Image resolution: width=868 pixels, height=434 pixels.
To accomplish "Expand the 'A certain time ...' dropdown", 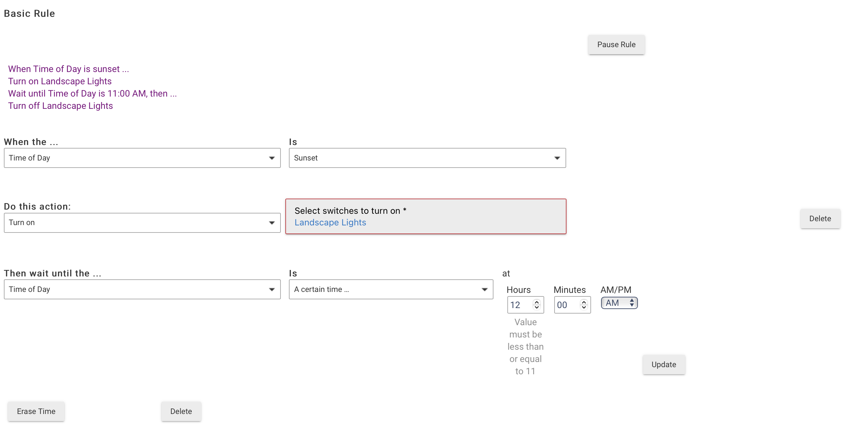I will coord(390,289).
